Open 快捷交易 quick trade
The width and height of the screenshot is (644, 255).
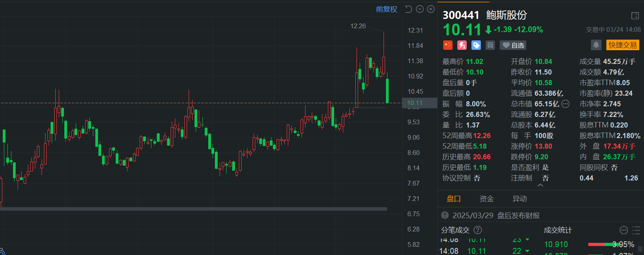[x=623, y=45]
